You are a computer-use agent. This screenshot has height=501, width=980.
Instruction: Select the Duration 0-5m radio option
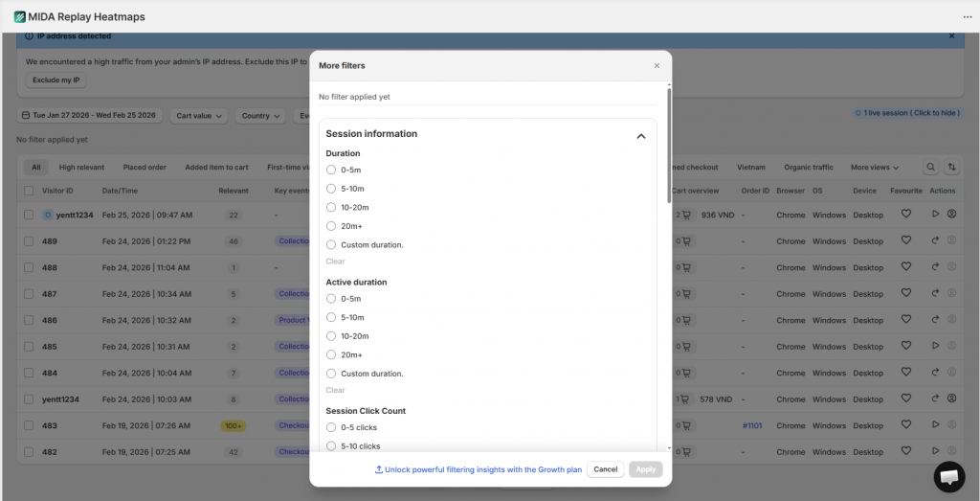coord(331,170)
